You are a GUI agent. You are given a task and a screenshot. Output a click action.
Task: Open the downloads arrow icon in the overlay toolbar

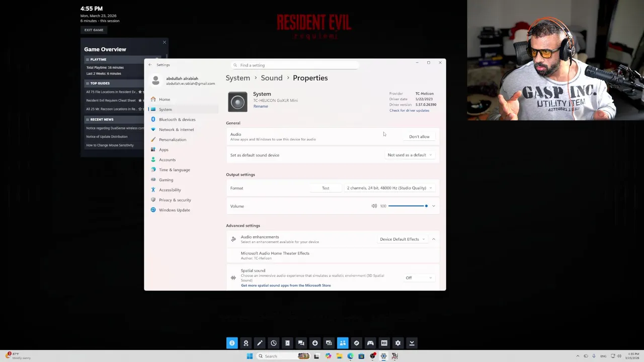pyautogui.click(x=315, y=343)
